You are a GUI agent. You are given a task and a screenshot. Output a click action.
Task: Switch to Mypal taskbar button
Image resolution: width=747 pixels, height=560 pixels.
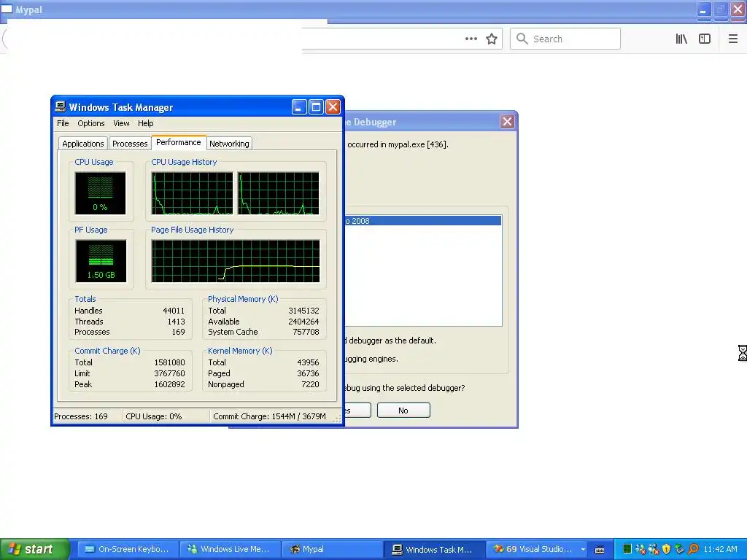click(x=332, y=549)
